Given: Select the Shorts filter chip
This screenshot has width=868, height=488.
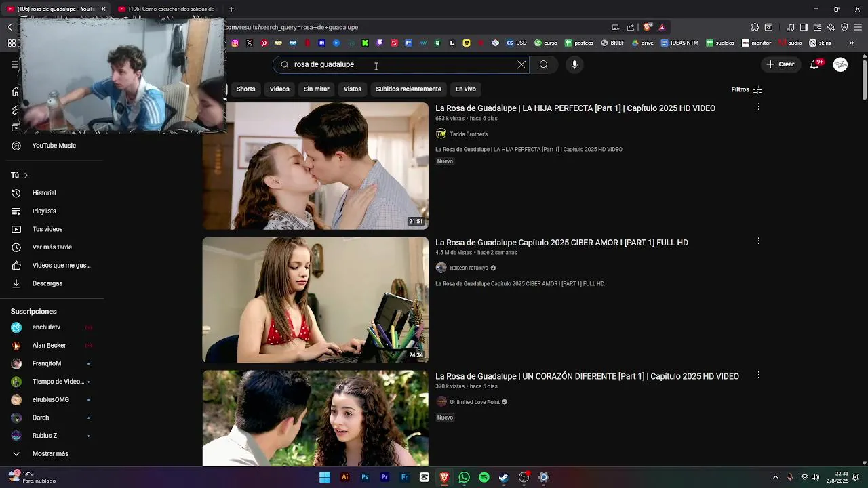Looking at the screenshot, I should coord(245,89).
